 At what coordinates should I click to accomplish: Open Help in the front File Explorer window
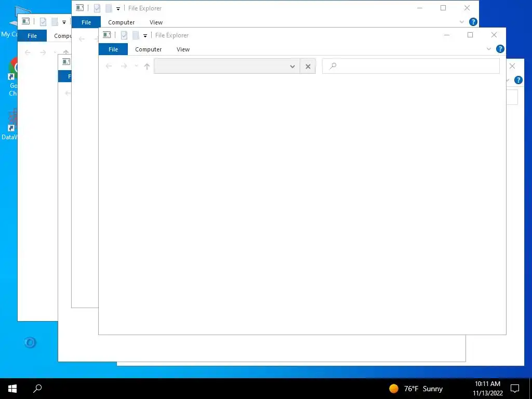tap(500, 49)
